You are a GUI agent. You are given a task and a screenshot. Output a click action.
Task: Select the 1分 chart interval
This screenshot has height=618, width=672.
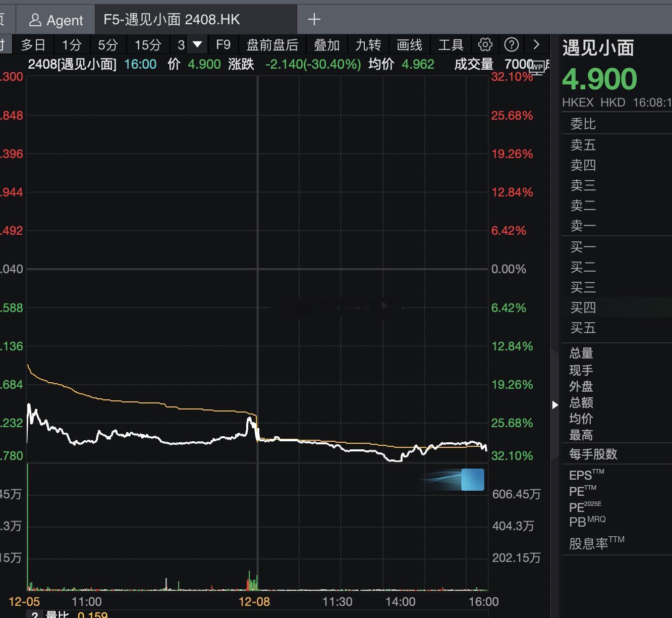pyautogui.click(x=71, y=45)
